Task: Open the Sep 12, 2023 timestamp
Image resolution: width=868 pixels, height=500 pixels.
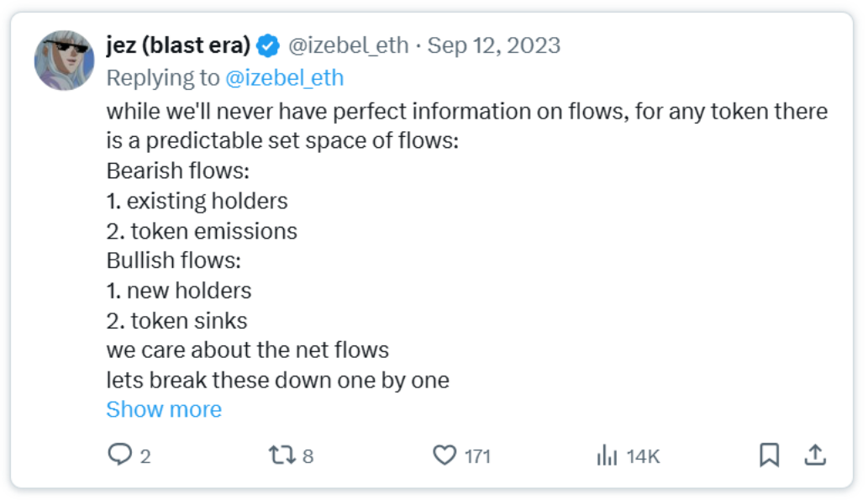Action: point(494,45)
